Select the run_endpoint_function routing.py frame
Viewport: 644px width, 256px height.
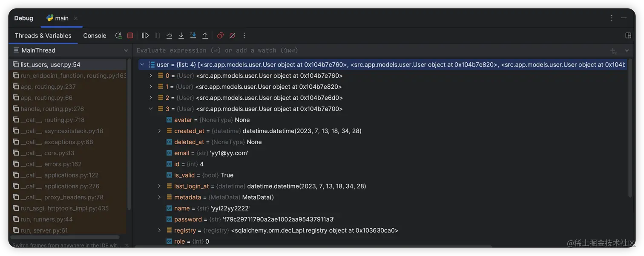coord(68,76)
